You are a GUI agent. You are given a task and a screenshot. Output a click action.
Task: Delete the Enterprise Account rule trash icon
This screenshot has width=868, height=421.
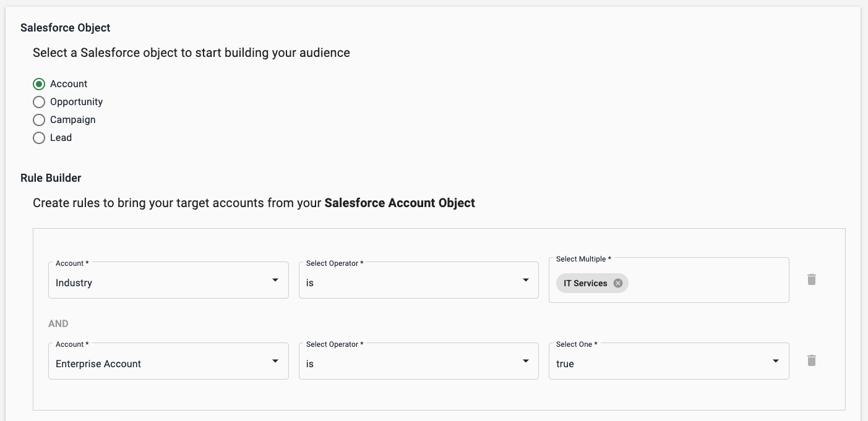[x=812, y=360]
